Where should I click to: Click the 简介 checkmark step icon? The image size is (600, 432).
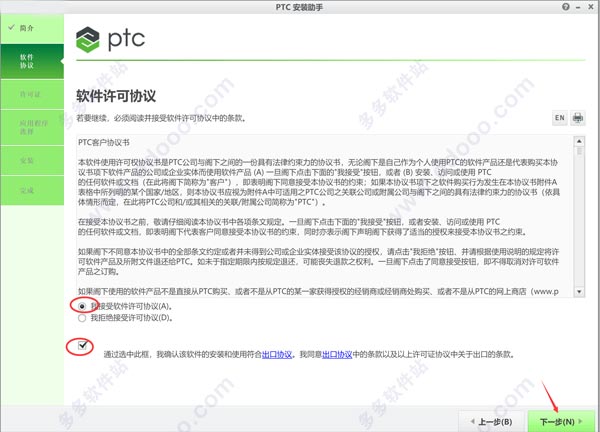[11, 27]
